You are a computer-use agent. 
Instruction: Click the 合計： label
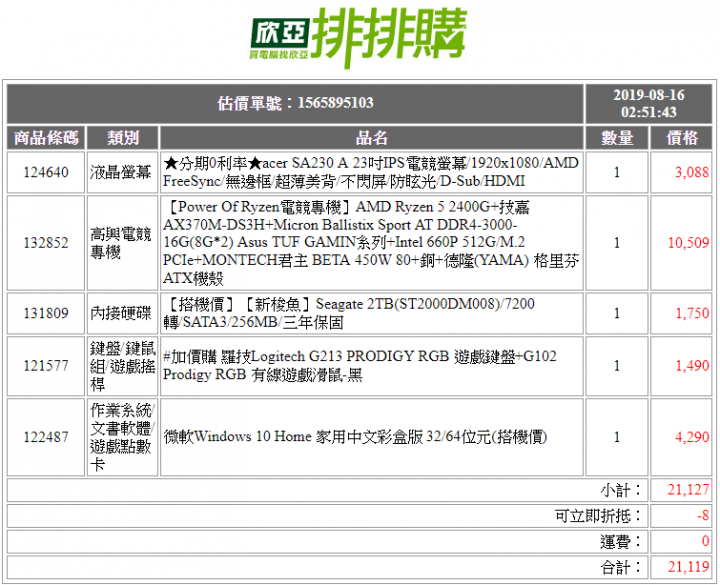pos(621,568)
